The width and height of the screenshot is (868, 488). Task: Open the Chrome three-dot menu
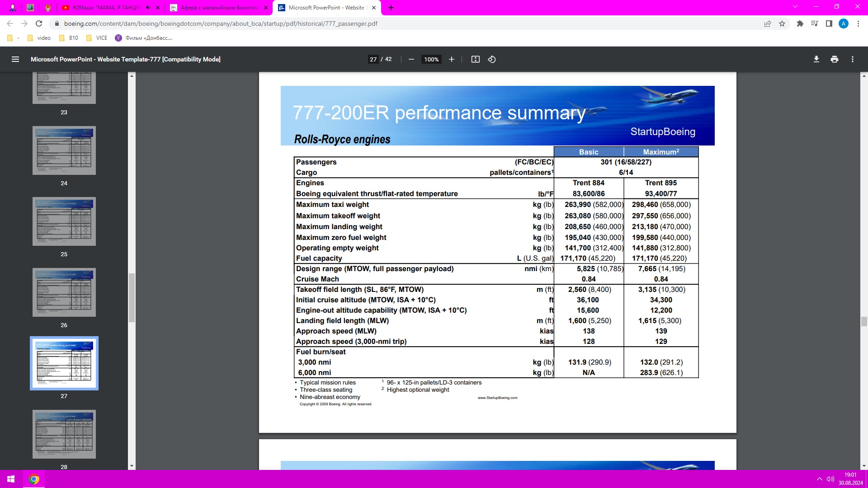(x=858, y=23)
